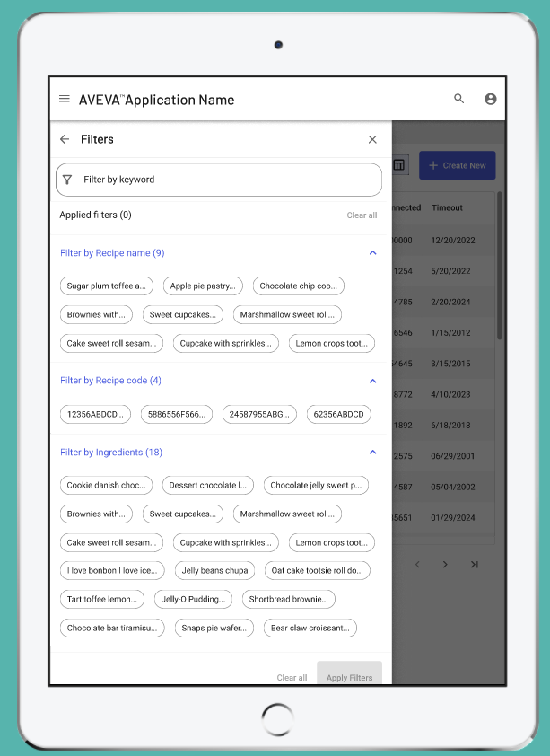This screenshot has width=550, height=756.
Task: Select Cupcake with sprinkles... under Ingredients
Action: pos(226,542)
